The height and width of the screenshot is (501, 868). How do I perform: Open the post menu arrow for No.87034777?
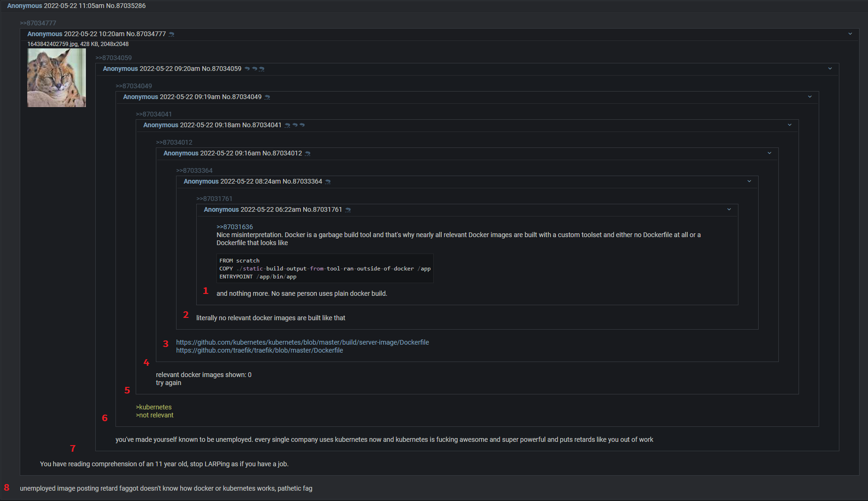click(x=850, y=34)
